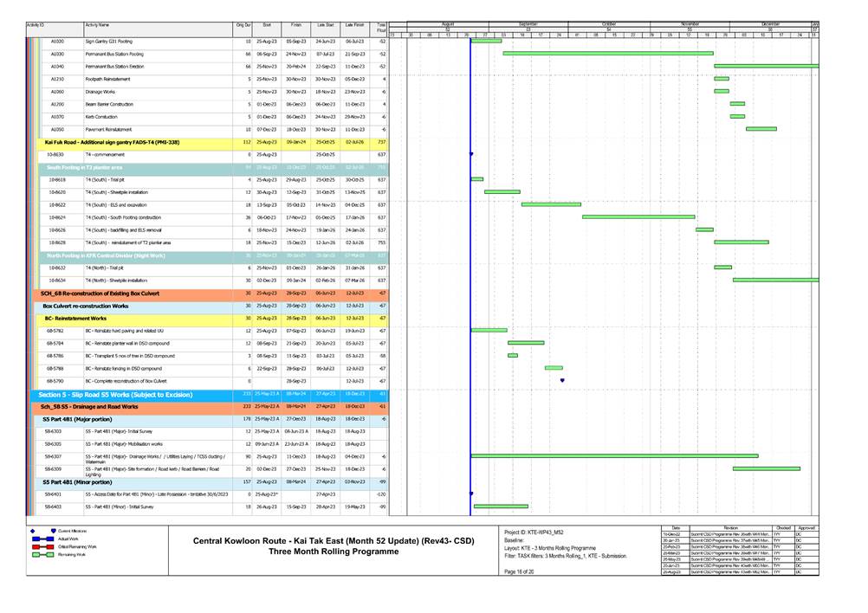Click the Actual Work legend bar icon
The height and width of the screenshot is (613, 868).
click(43, 539)
